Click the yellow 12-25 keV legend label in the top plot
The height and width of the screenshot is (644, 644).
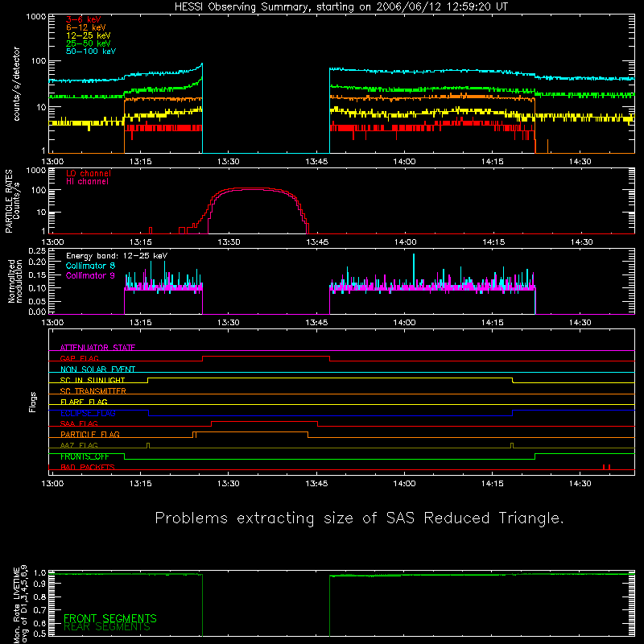click(x=89, y=35)
